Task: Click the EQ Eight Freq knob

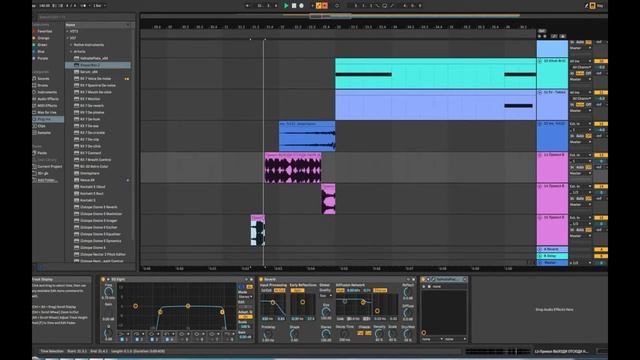Action: point(108,291)
